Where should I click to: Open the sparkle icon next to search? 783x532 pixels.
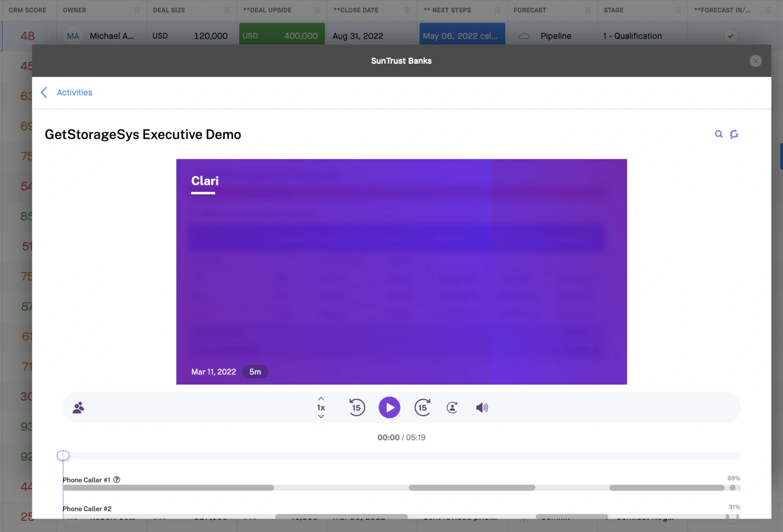(x=734, y=134)
